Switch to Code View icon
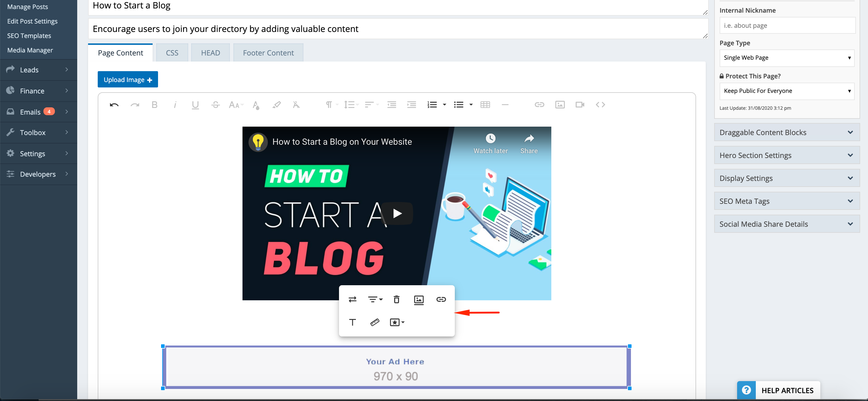This screenshot has height=401, width=868. click(600, 105)
